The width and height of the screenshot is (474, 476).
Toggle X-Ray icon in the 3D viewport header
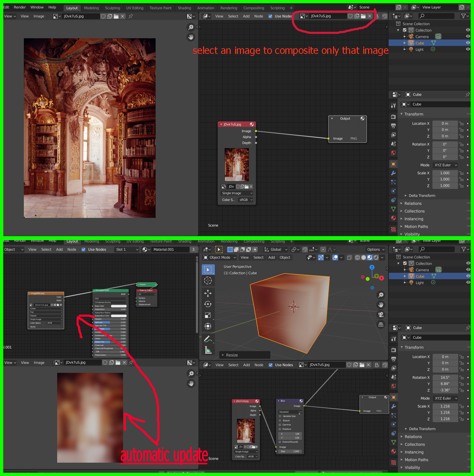point(349,257)
